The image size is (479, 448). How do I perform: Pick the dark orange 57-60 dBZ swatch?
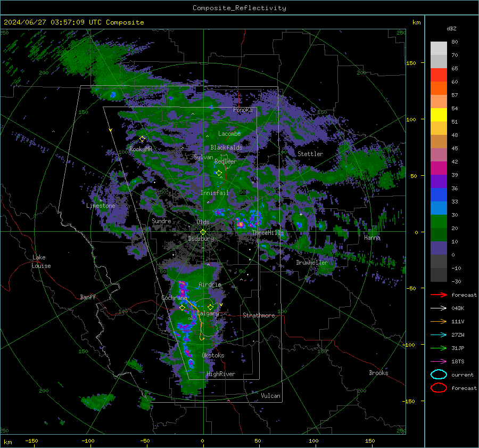(x=439, y=88)
